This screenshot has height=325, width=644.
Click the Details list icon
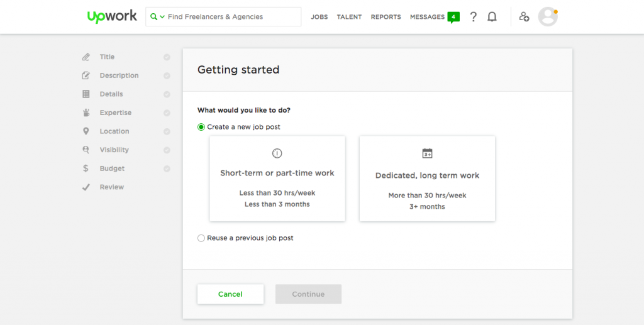click(x=86, y=94)
